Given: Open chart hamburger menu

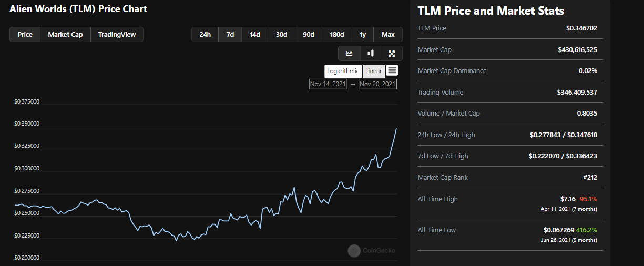Looking at the screenshot, I should pyautogui.click(x=392, y=70).
